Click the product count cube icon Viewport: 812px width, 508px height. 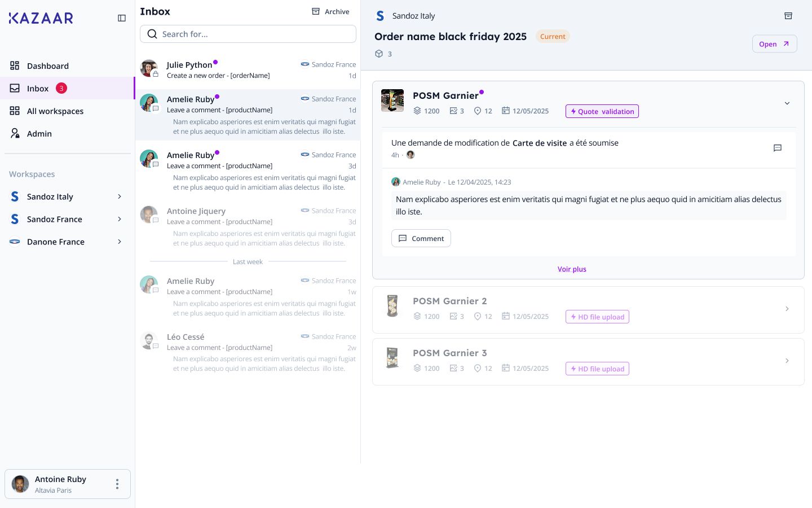pyautogui.click(x=379, y=54)
